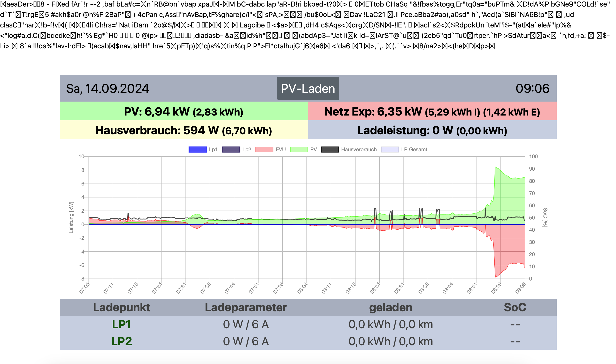
Task: Hide the PV series via legend
Action: coord(299,149)
